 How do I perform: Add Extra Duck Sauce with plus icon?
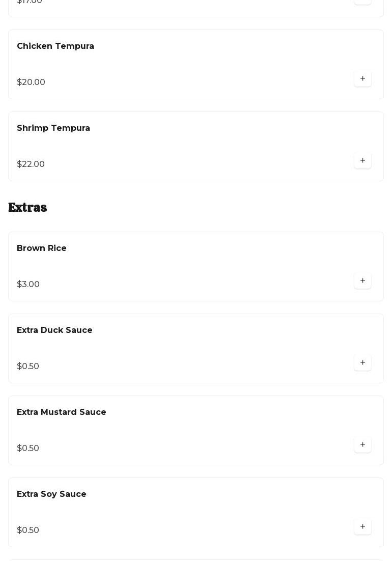coord(362,363)
